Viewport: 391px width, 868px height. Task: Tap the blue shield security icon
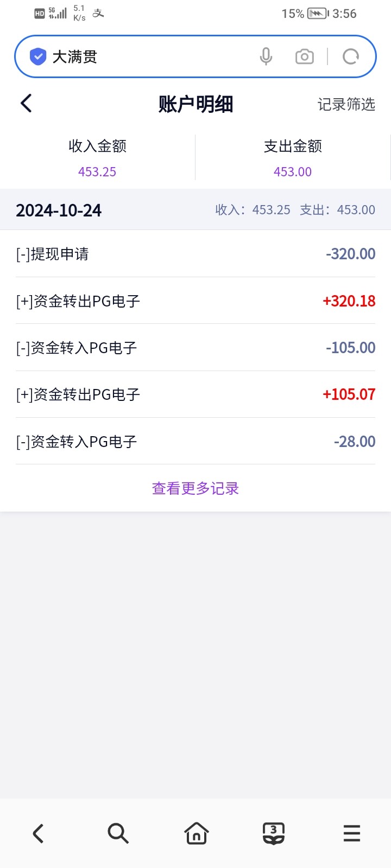[37, 56]
